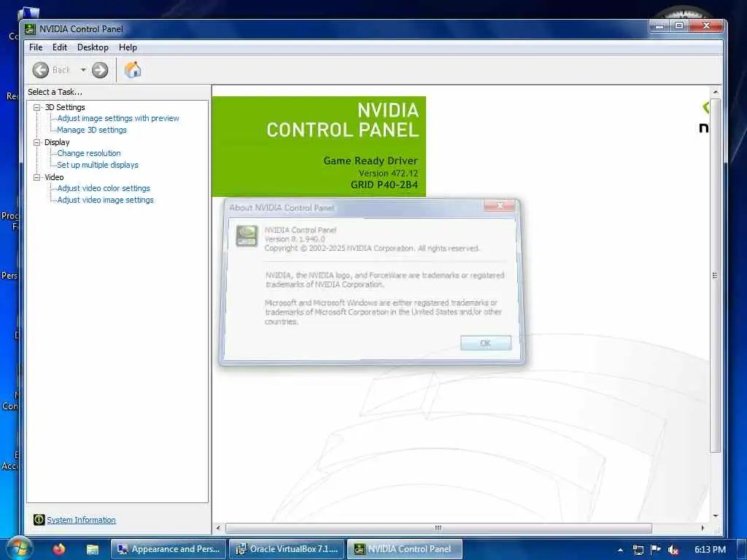This screenshot has height=560, width=747.
Task: Collapse the Video tree node
Action: (36, 177)
